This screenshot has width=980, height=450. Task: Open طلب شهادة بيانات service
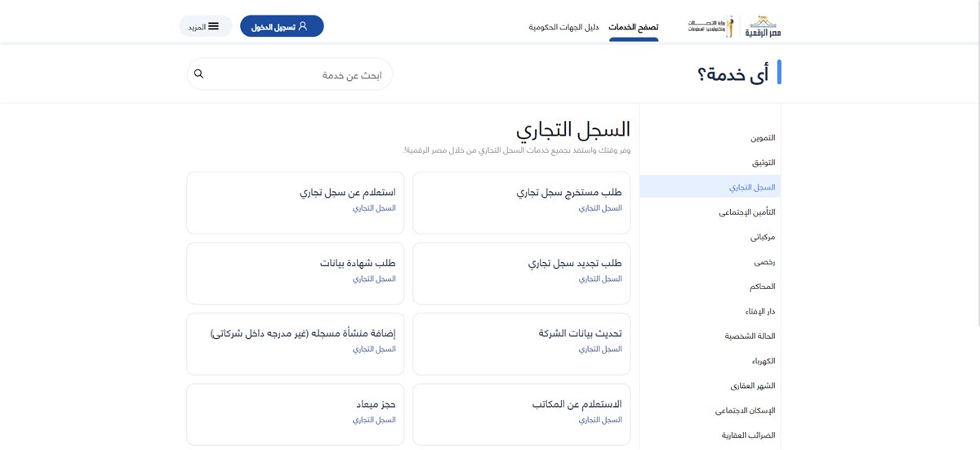point(296,274)
